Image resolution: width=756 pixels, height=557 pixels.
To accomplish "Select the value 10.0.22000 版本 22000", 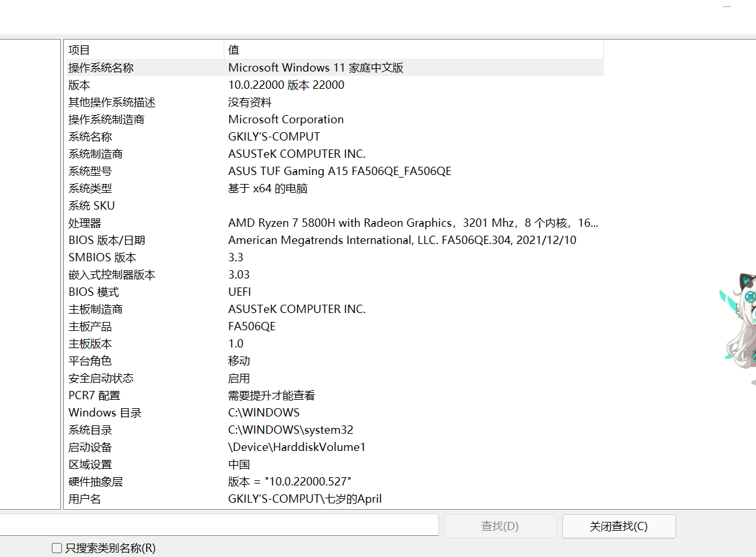I will (x=286, y=85).
